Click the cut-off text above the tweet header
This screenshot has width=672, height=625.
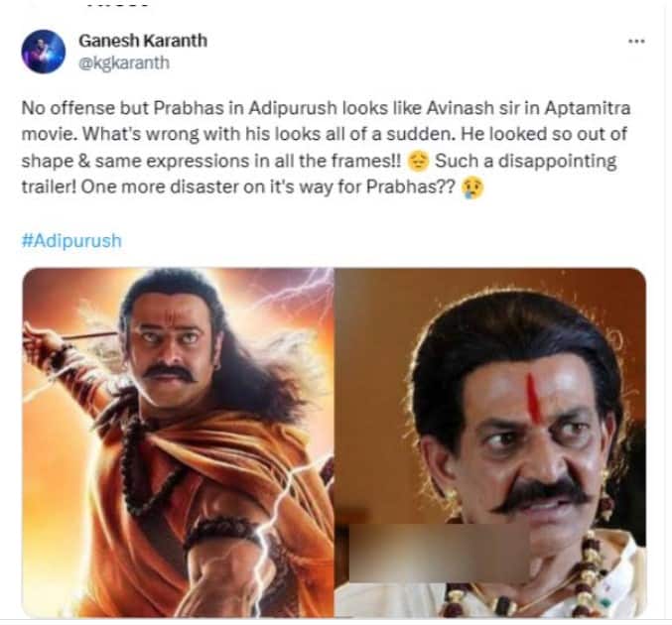pos(117,3)
